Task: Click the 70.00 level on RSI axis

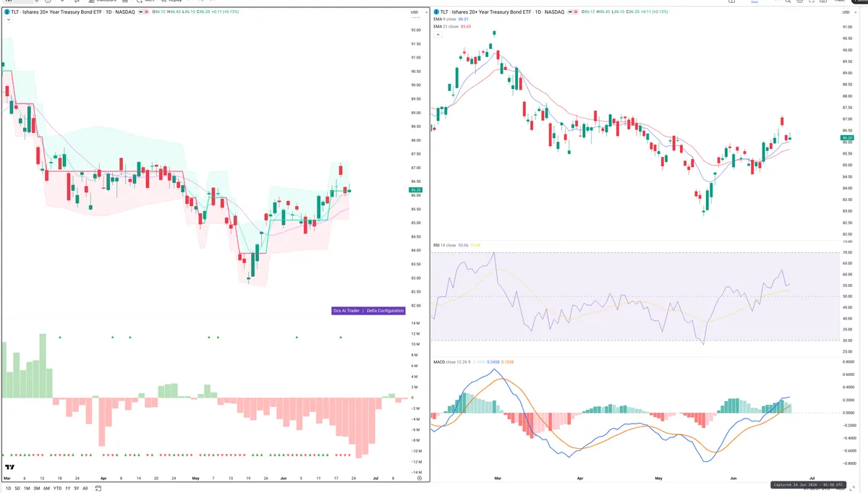Action: pos(848,253)
